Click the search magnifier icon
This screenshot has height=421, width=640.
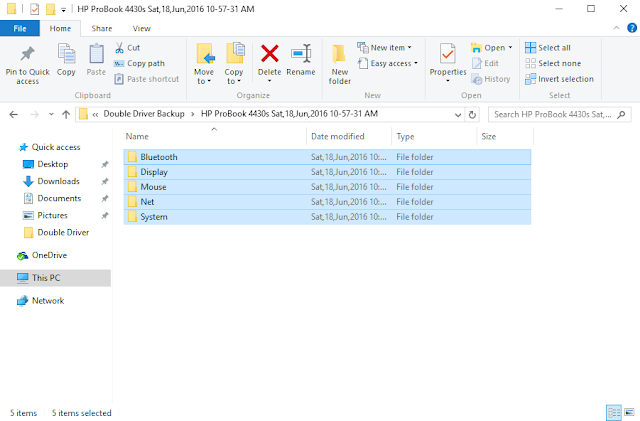pyautogui.click(x=621, y=115)
